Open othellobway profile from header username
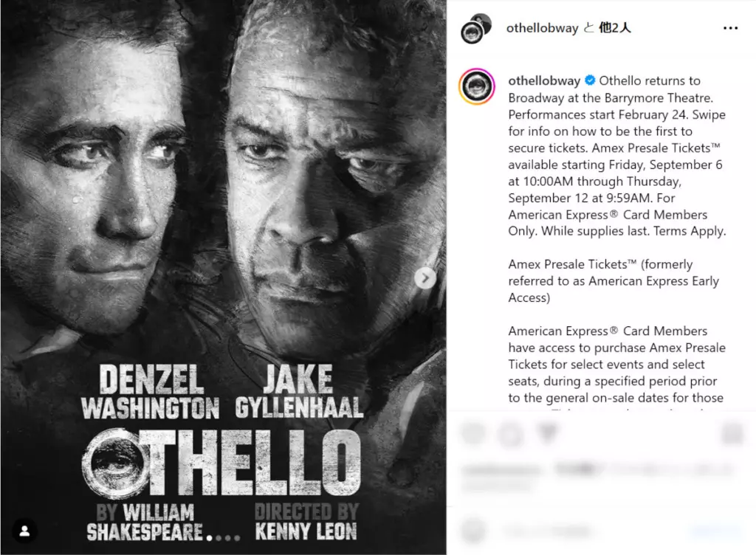Viewport: 756px width, 555px height. pyautogui.click(x=542, y=29)
